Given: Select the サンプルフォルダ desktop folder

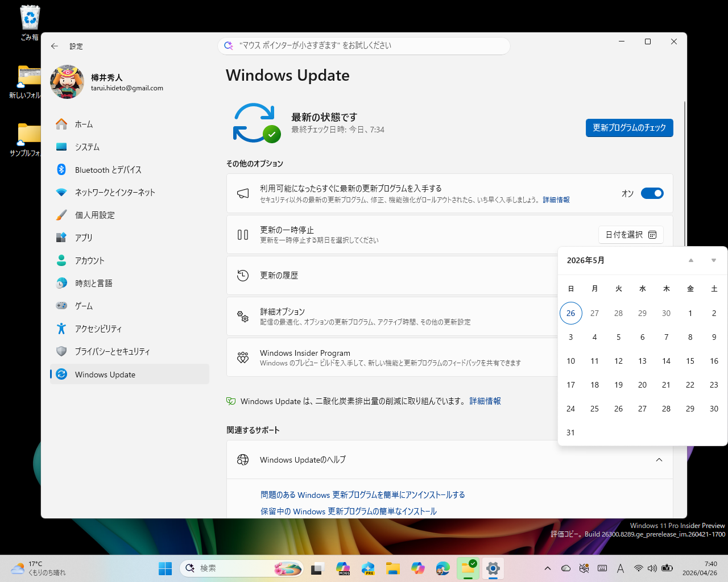Looking at the screenshot, I should pos(26,140).
